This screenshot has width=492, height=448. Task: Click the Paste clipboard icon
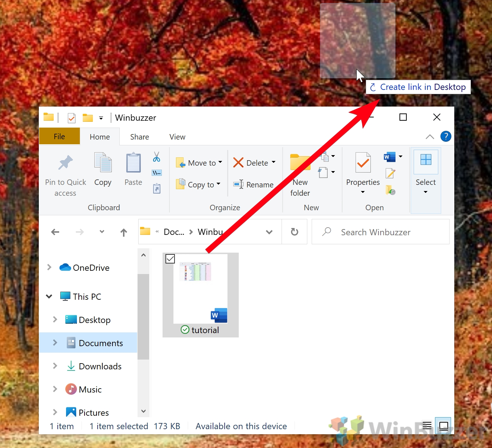[x=133, y=163]
